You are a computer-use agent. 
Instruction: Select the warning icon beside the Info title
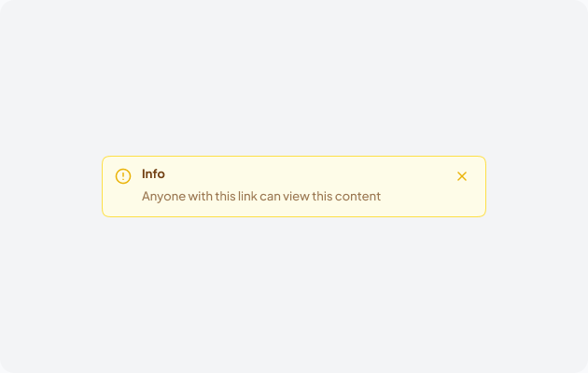pyautogui.click(x=123, y=176)
